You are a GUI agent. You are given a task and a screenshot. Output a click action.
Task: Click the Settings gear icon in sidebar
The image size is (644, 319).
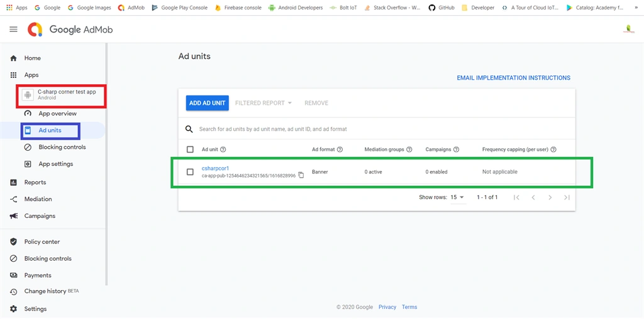pos(14,309)
